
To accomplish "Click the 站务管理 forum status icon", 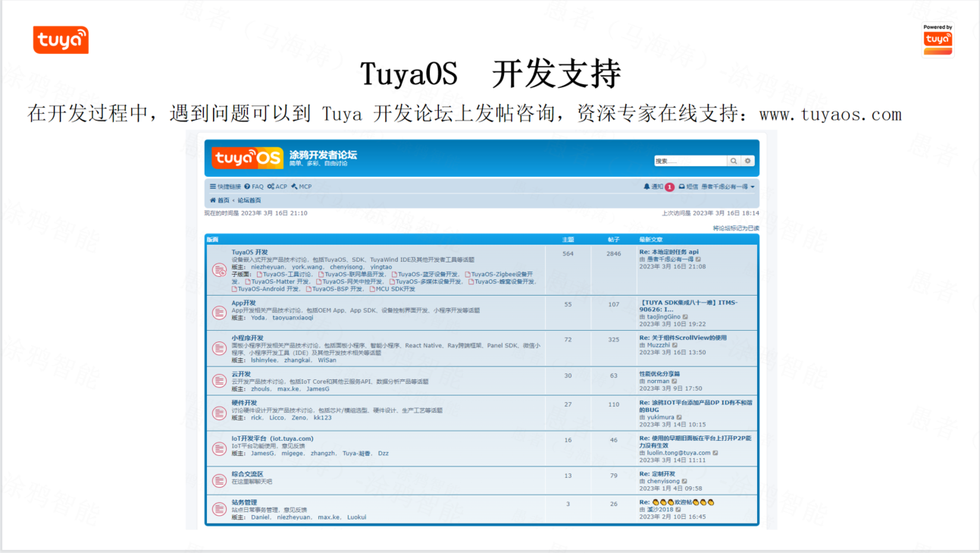I will (x=219, y=508).
